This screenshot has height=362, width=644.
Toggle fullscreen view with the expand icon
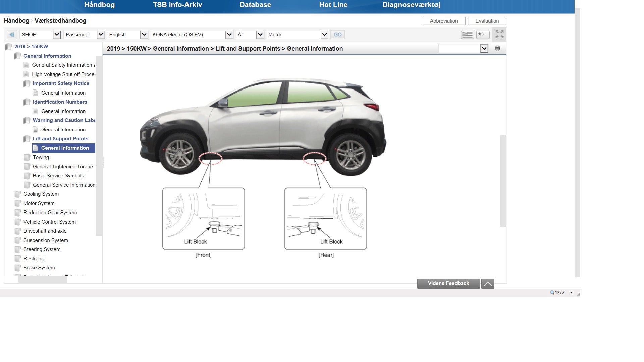pos(499,35)
